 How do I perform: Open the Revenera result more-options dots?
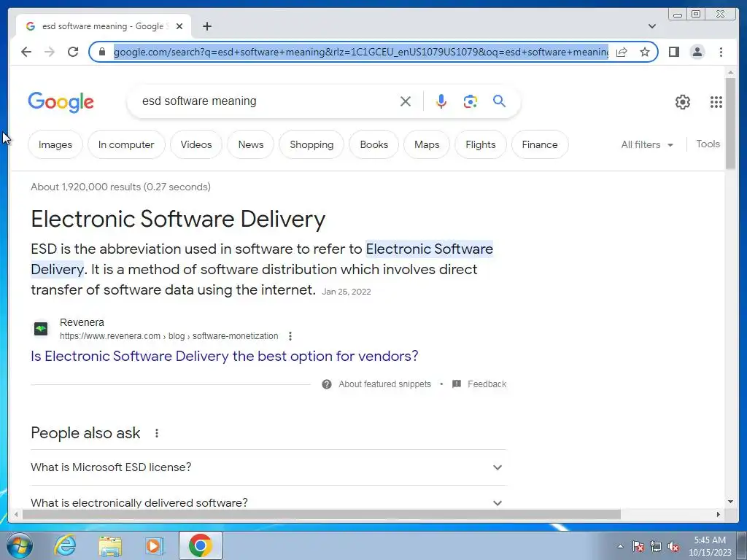[290, 336]
